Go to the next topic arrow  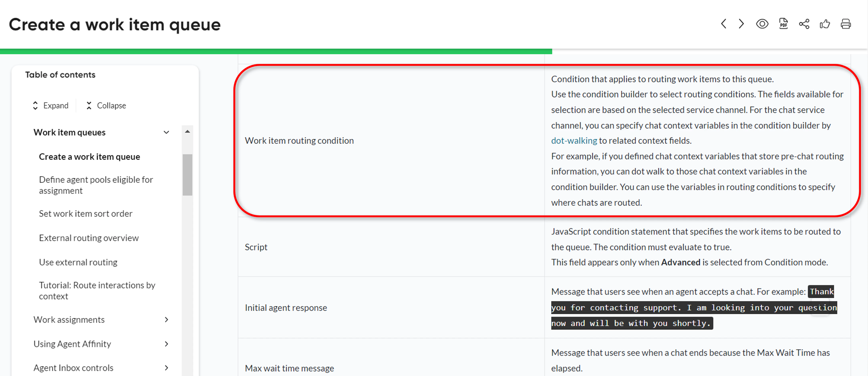click(741, 24)
